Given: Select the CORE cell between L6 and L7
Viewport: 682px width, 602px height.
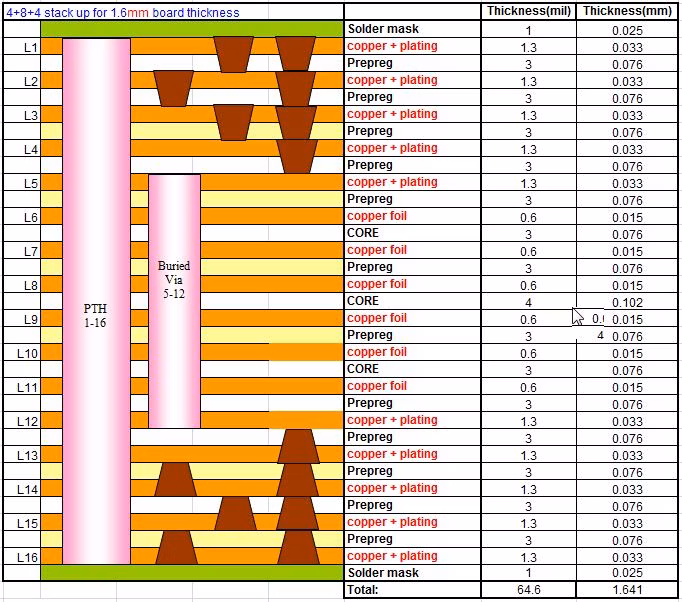Looking at the screenshot, I should coord(412,233).
